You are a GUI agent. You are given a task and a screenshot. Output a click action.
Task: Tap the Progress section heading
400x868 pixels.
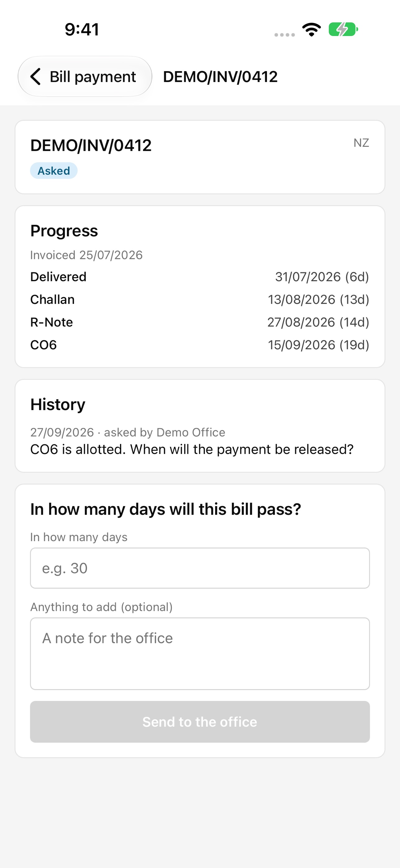tap(64, 231)
